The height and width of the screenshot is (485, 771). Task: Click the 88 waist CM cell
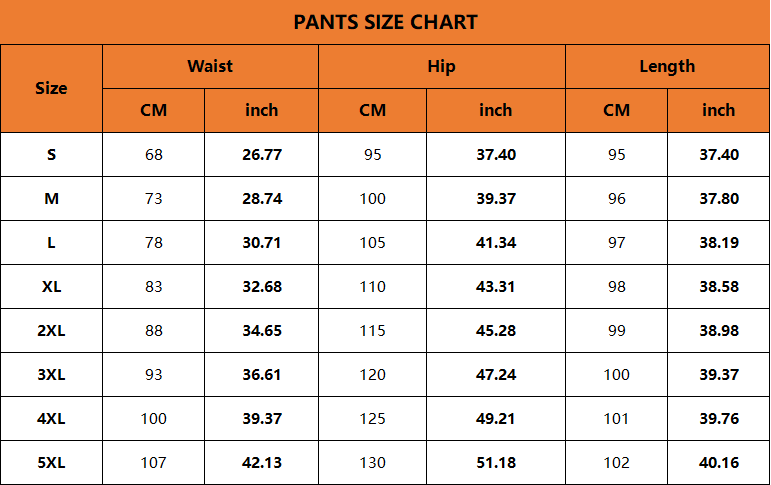coord(153,330)
